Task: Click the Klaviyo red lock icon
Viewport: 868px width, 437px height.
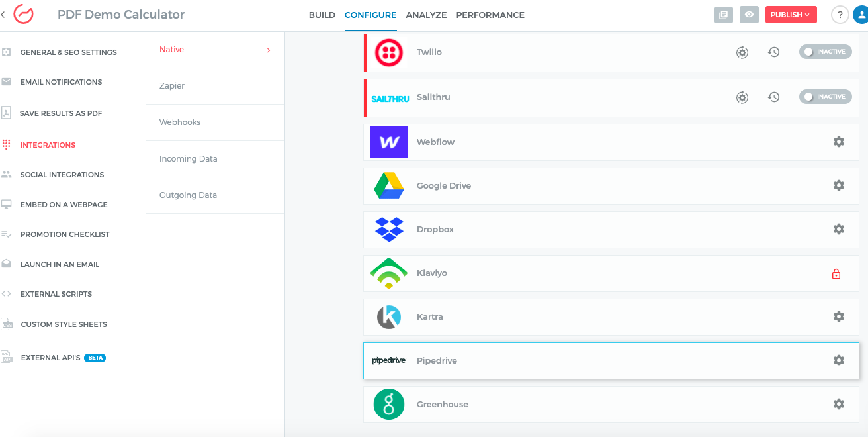Action: [836, 273]
